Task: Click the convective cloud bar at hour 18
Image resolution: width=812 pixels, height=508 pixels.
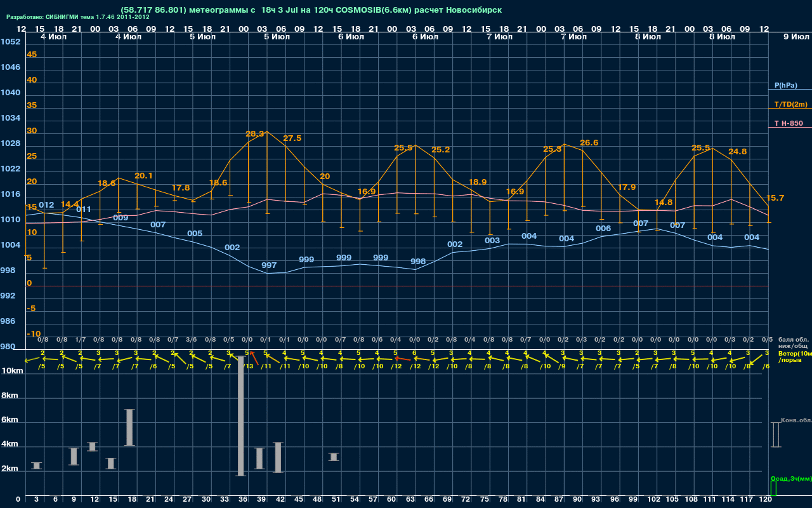Action: [x=129, y=427]
